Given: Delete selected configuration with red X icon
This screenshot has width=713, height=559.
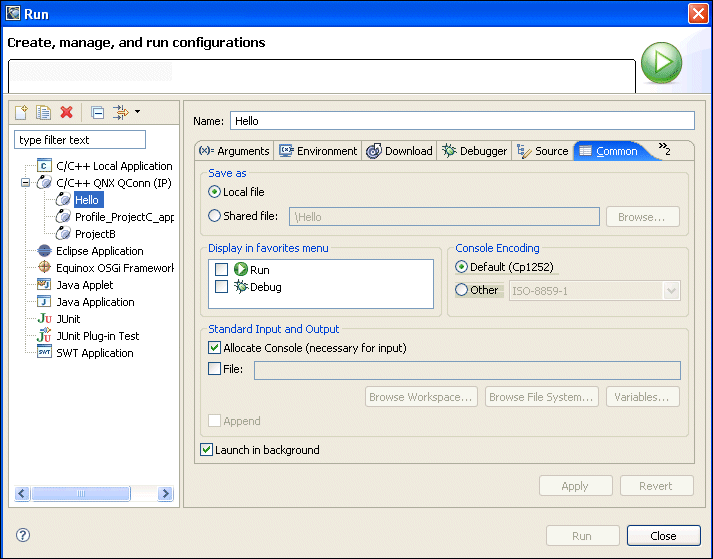Looking at the screenshot, I should click(67, 113).
